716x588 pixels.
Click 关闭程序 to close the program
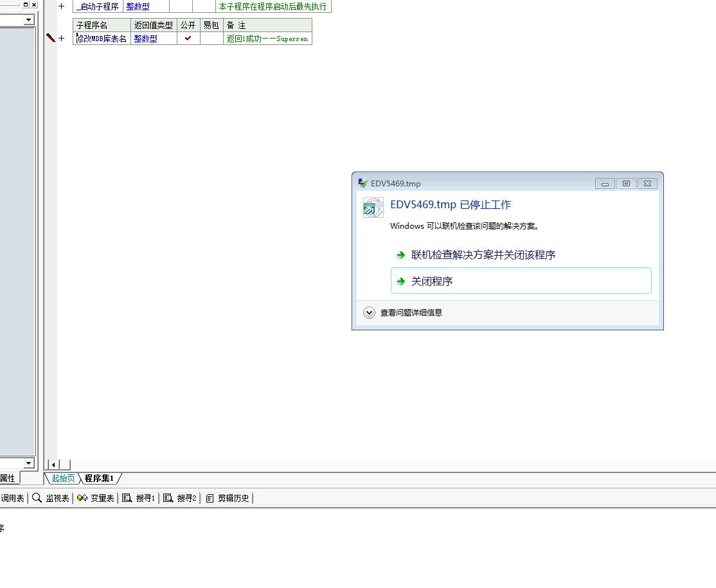pos(521,281)
